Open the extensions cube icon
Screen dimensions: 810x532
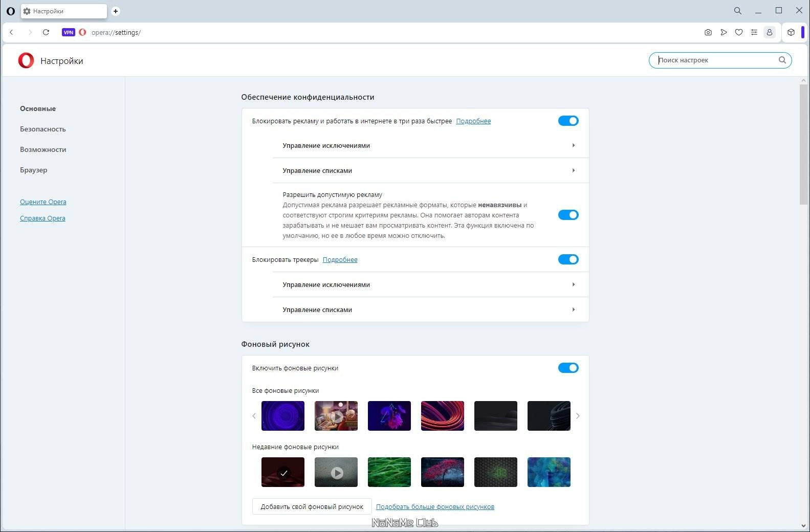pyautogui.click(x=791, y=32)
